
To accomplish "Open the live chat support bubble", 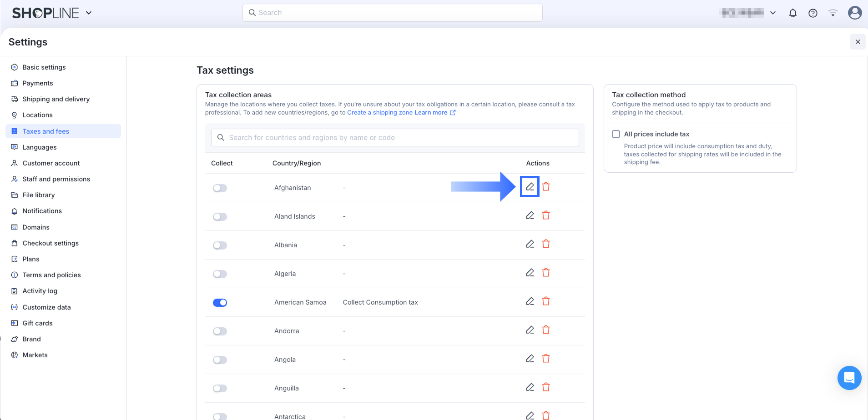I will (x=849, y=378).
